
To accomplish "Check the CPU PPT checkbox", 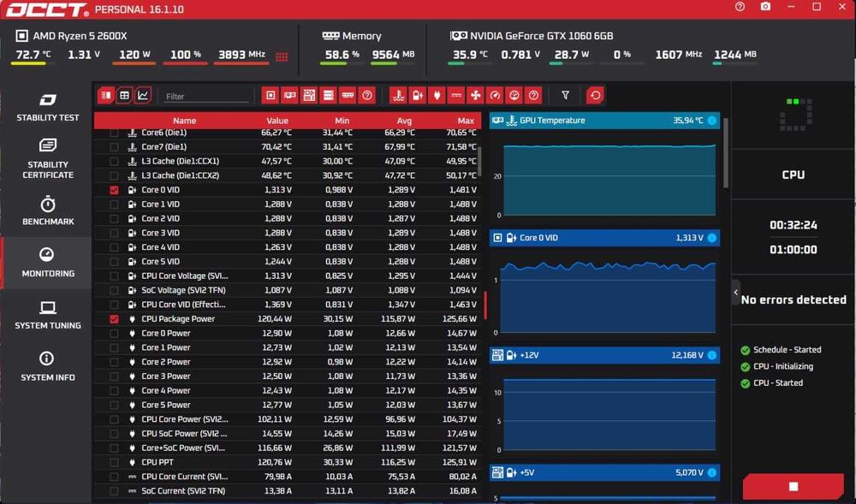I will click(114, 463).
